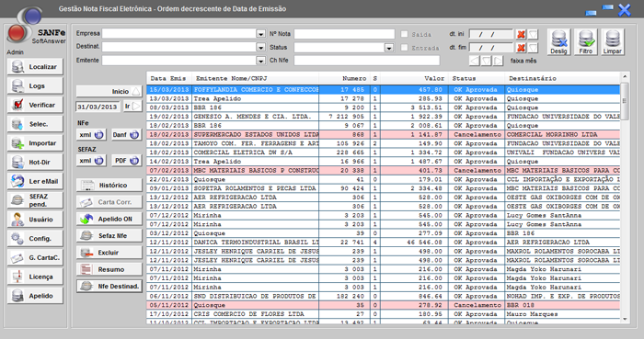
Task: Select the SND DISTRIBUICAO DE PRODUTOS row
Action: (384, 296)
